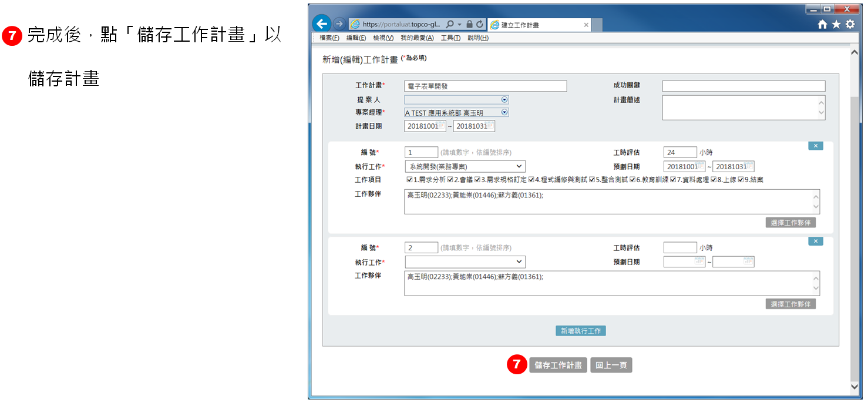Open favorites star icon

coord(836,25)
